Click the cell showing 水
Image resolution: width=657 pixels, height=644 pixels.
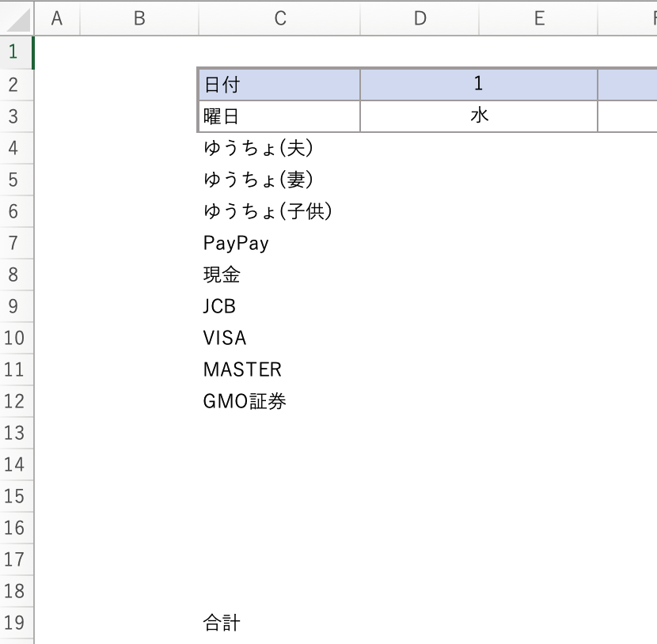point(478,116)
